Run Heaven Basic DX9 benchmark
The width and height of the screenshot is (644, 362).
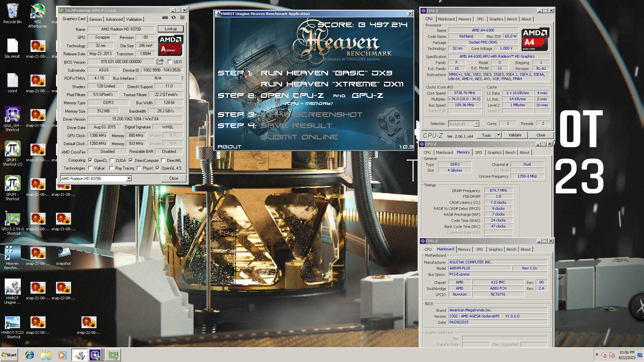326,73
